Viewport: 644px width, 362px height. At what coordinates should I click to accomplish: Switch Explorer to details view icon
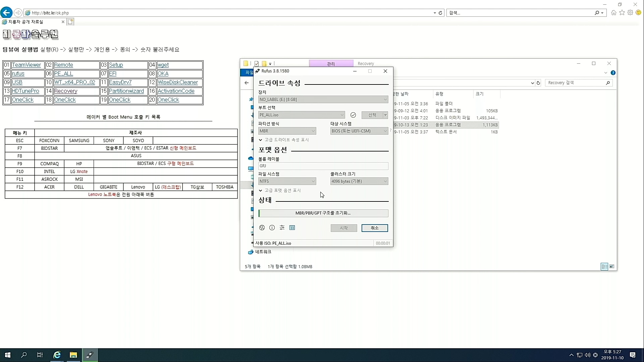pyautogui.click(x=604, y=266)
